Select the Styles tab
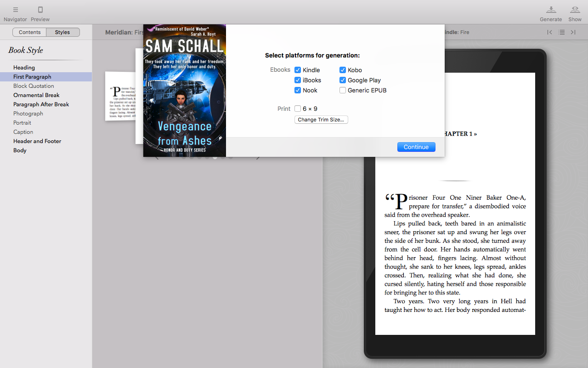 pyautogui.click(x=62, y=32)
